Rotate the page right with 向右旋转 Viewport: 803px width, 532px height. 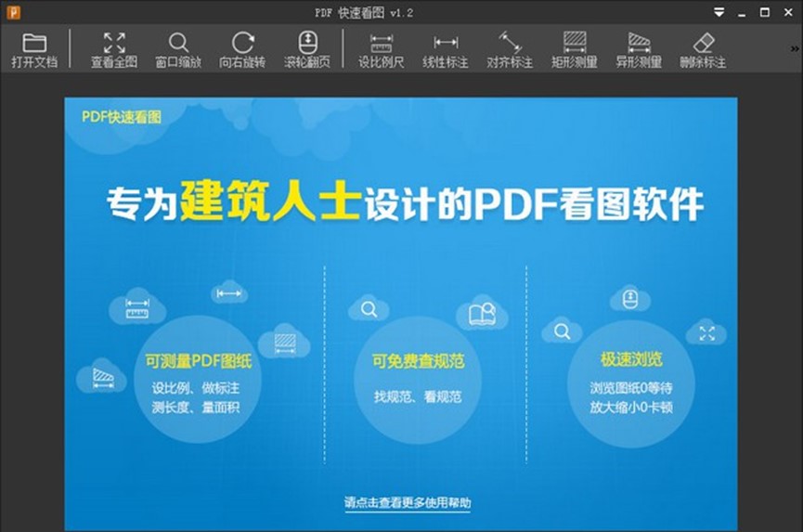[x=242, y=50]
